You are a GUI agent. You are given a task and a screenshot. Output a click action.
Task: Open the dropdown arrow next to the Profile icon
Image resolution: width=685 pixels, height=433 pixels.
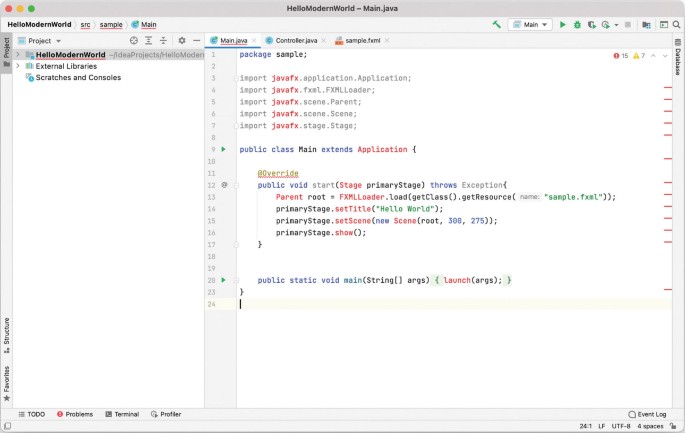click(x=616, y=25)
